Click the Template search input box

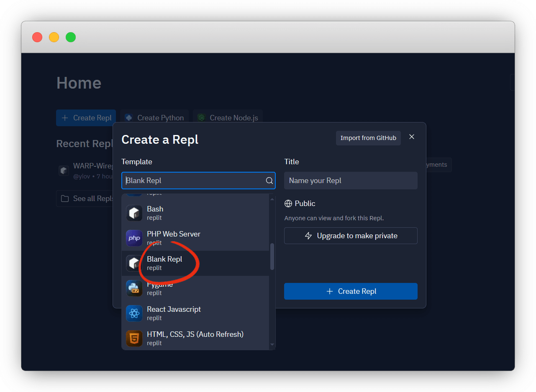pos(192,181)
